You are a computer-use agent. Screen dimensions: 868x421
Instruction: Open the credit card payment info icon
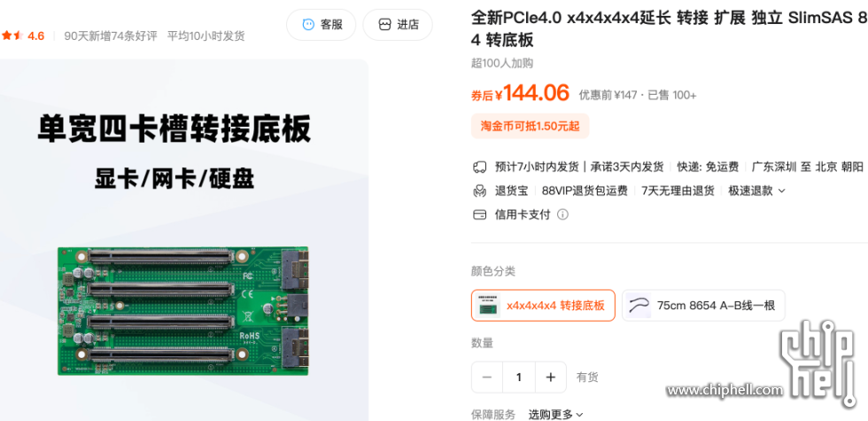(562, 214)
